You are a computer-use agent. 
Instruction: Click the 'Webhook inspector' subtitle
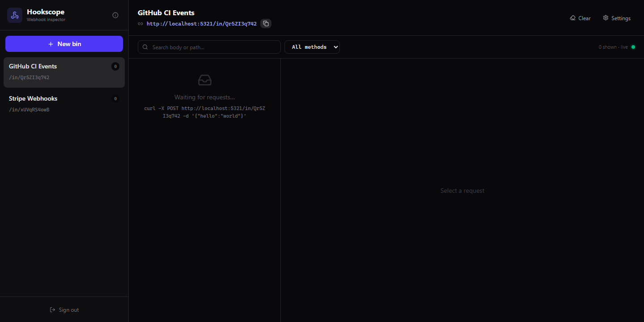point(46,20)
